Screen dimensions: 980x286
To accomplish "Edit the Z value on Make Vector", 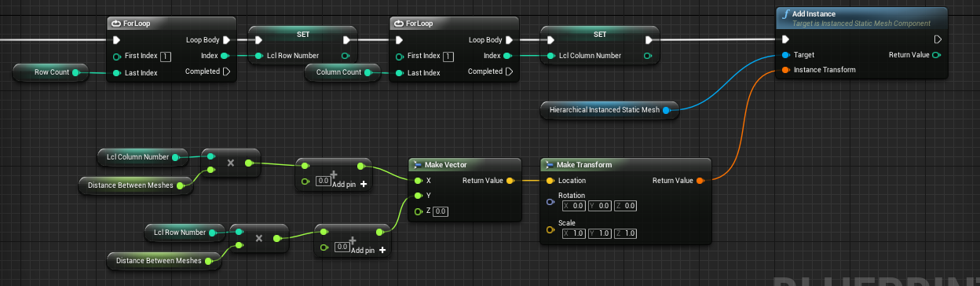I will (441, 211).
